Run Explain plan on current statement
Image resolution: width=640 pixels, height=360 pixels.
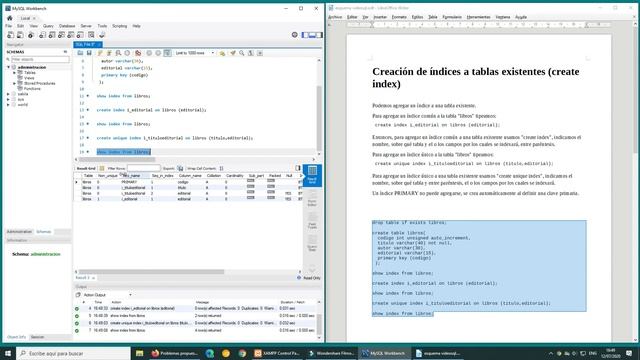[118, 53]
